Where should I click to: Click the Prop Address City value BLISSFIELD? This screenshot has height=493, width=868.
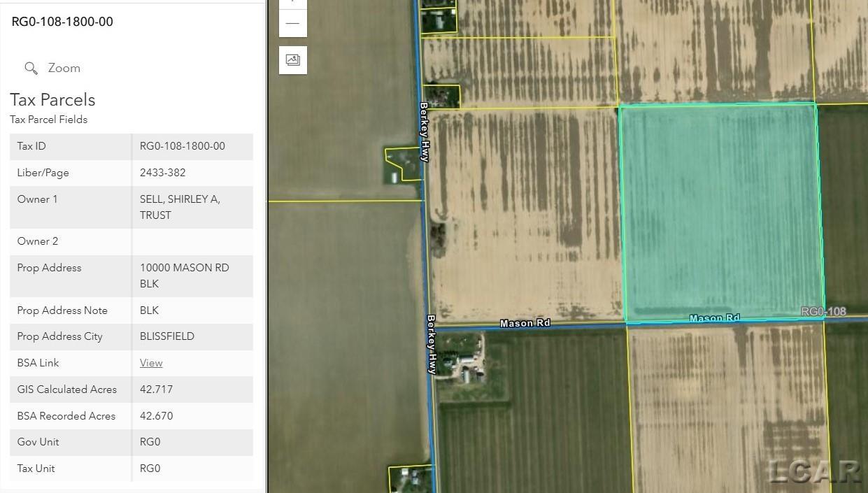point(167,336)
